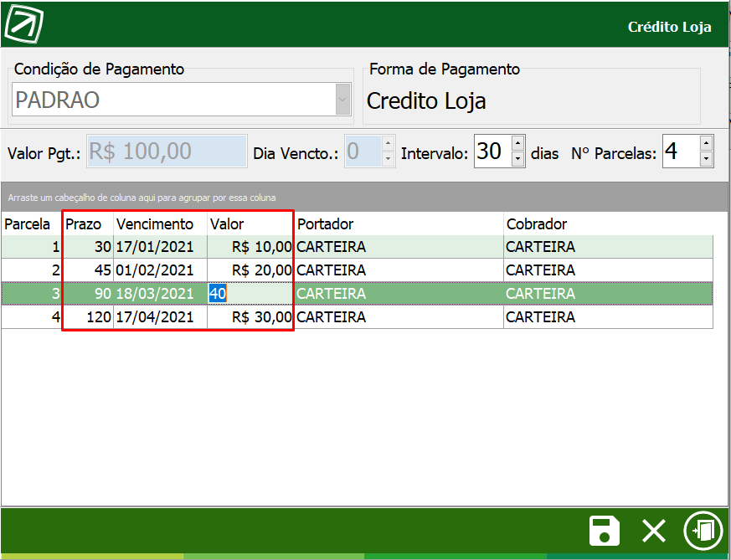Click the 01/02/2021 due date cell

(x=161, y=270)
